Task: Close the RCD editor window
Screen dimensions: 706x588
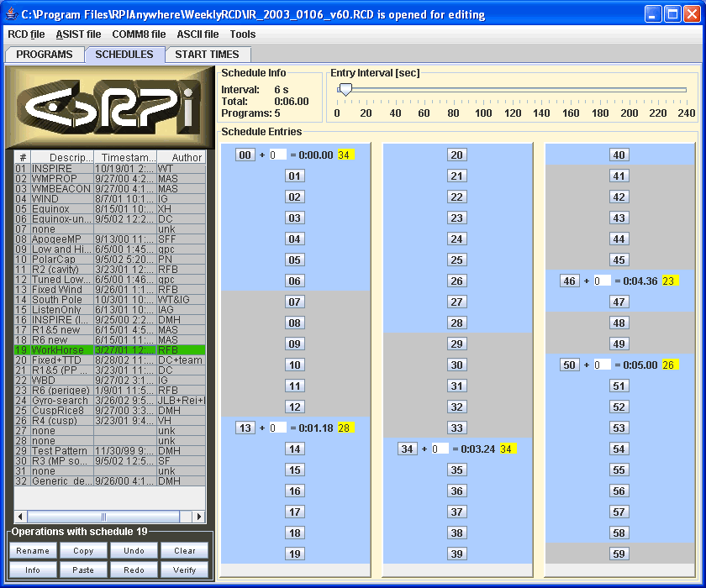Action: click(x=692, y=14)
